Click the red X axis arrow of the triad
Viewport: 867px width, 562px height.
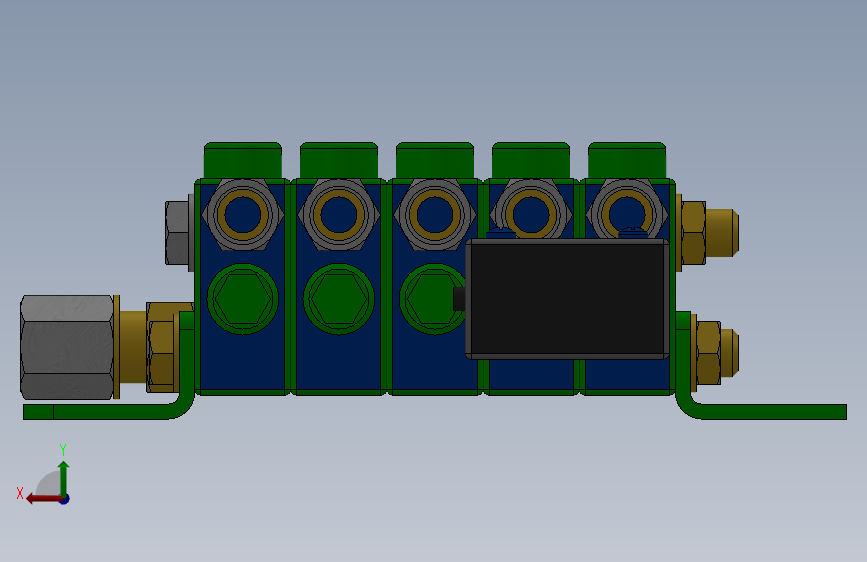click(43, 499)
